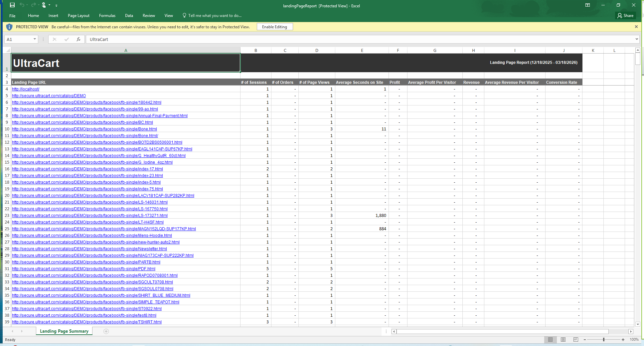Open Customize Quick Access Toolbar dropdown

[x=56, y=5]
